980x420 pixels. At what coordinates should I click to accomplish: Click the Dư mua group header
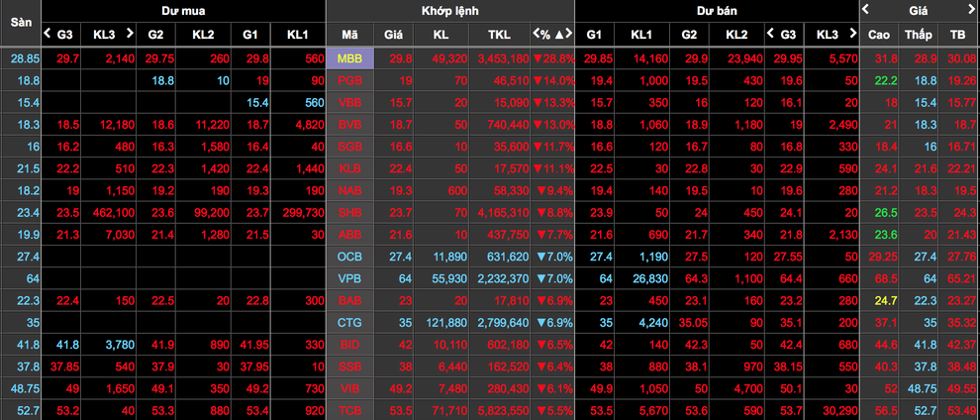tap(183, 11)
